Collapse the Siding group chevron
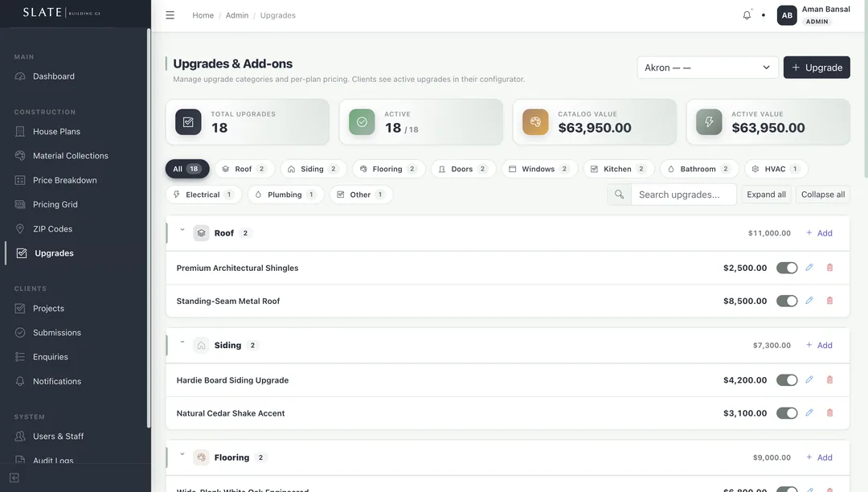This screenshot has height=492, width=868. (x=182, y=342)
